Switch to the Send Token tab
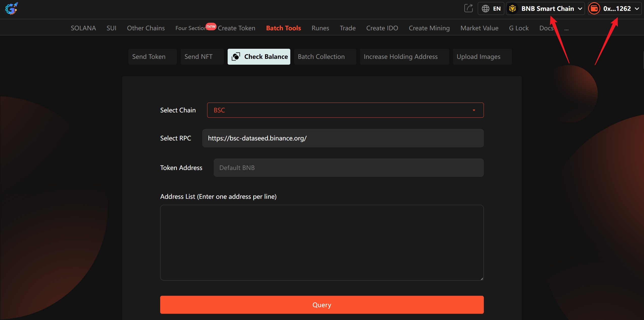This screenshot has height=320, width=644. click(149, 57)
